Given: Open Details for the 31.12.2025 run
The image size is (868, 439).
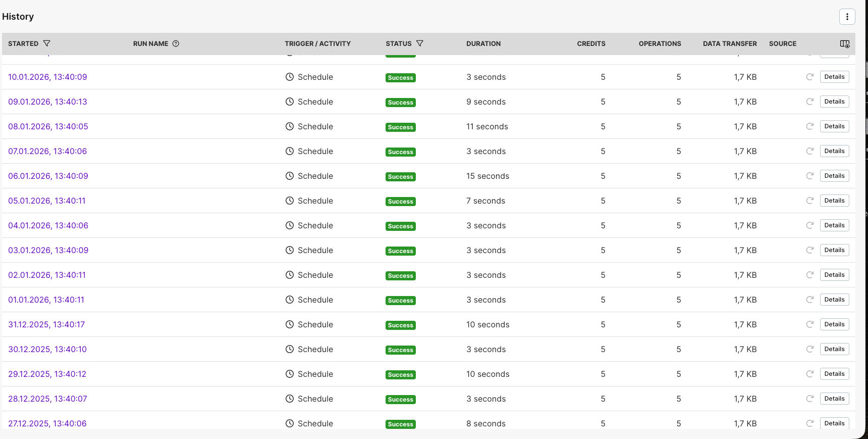Looking at the screenshot, I should tap(834, 324).
